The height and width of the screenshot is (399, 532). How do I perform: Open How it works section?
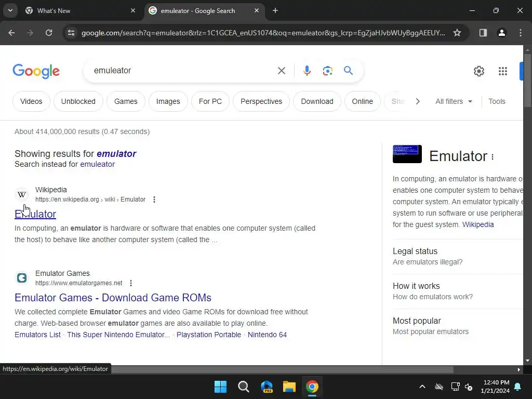tap(458, 291)
